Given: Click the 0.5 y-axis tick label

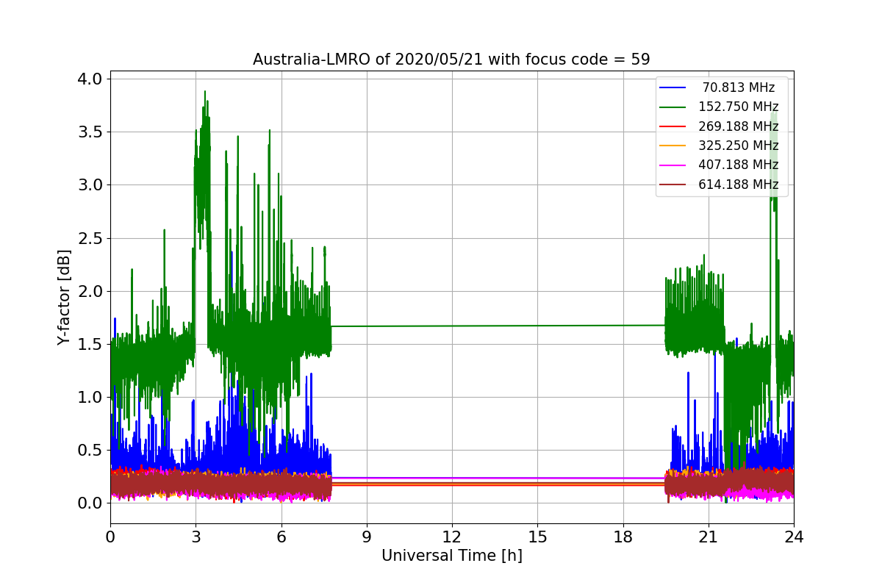Looking at the screenshot, I should click(x=90, y=450).
